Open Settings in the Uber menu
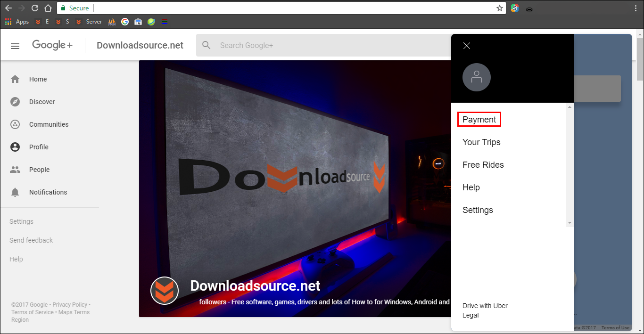The image size is (644, 334). tap(478, 210)
